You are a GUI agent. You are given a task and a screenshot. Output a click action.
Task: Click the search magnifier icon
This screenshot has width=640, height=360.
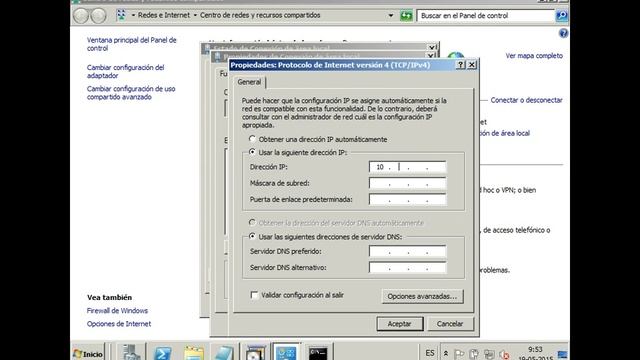[x=562, y=16]
